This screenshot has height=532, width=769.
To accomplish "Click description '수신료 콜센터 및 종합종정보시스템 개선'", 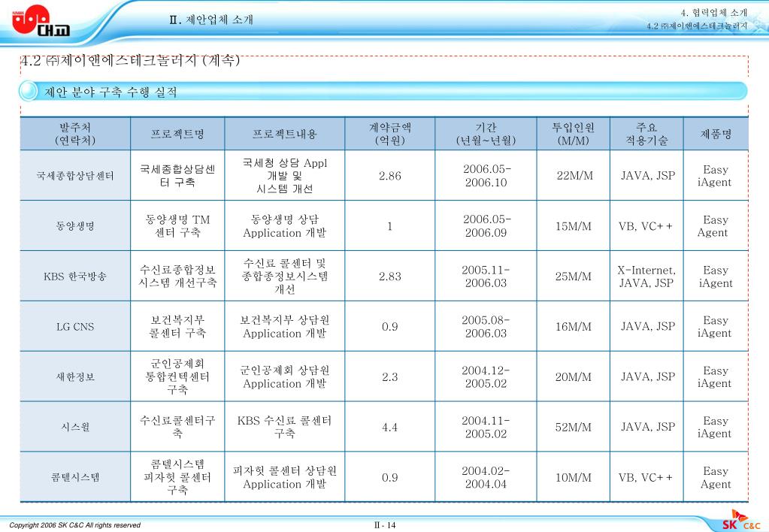I will [284, 276].
